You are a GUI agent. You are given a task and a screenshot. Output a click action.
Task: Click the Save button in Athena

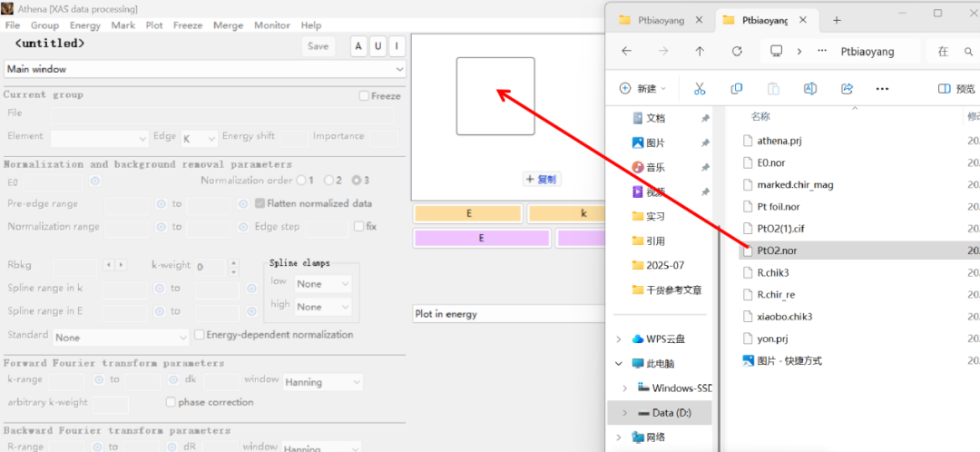click(318, 46)
